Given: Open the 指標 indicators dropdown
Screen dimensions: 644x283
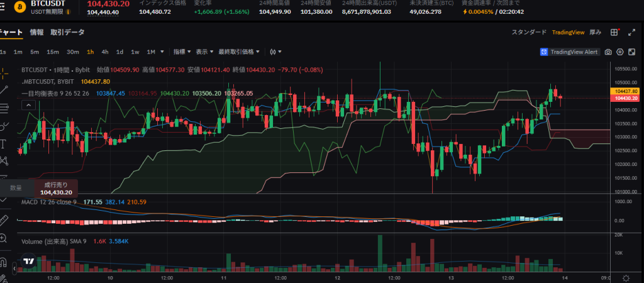Looking at the screenshot, I should pos(182,52).
